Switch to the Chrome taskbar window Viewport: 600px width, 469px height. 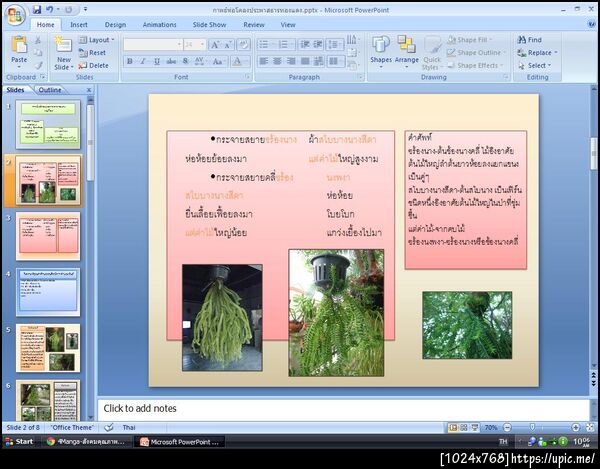click(86, 442)
